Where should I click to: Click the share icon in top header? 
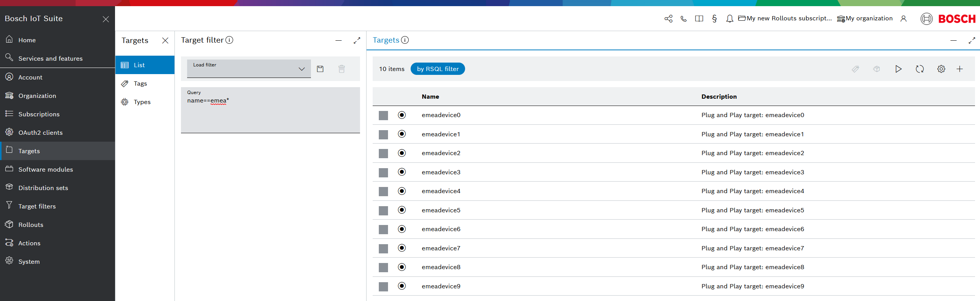point(668,18)
